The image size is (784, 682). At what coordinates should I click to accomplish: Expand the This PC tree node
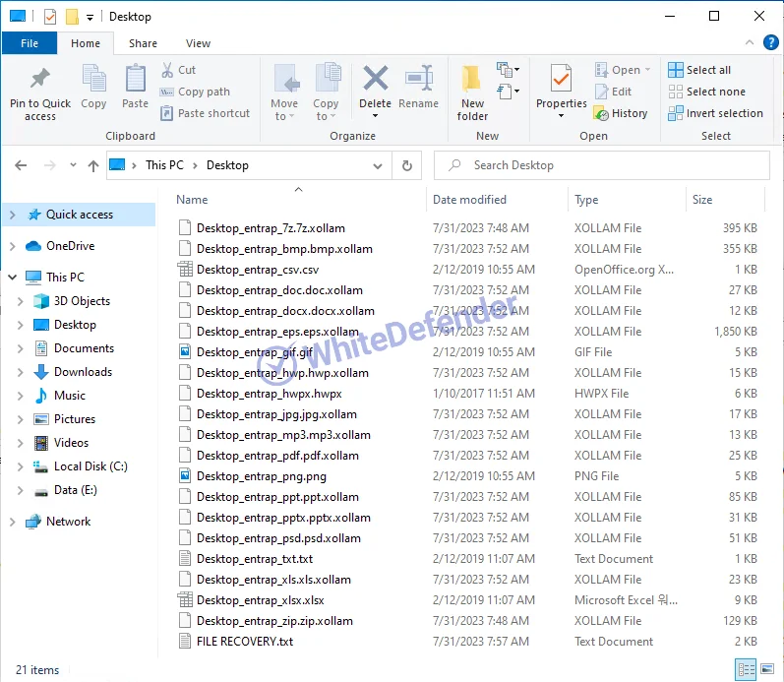click(12, 278)
